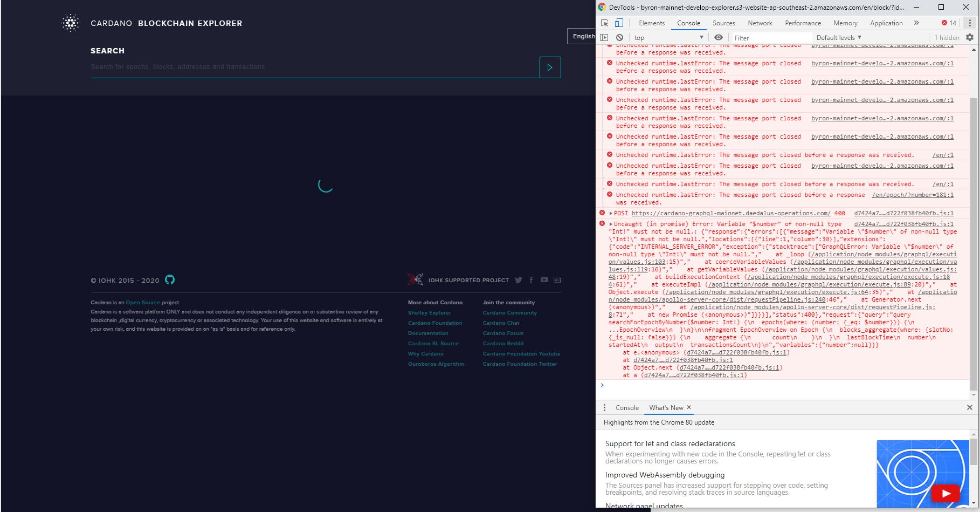Show more DevTools tabs chevron
Screen dimensions: 980x512
[916, 23]
